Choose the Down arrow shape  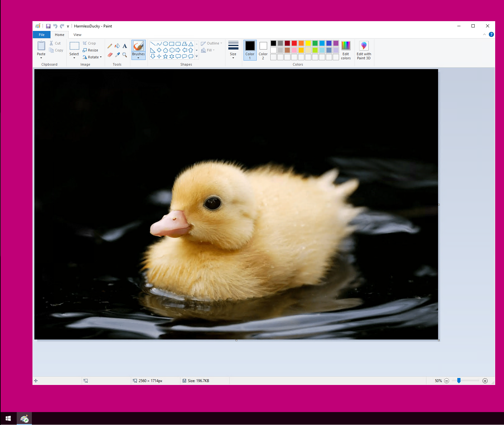[x=153, y=56]
